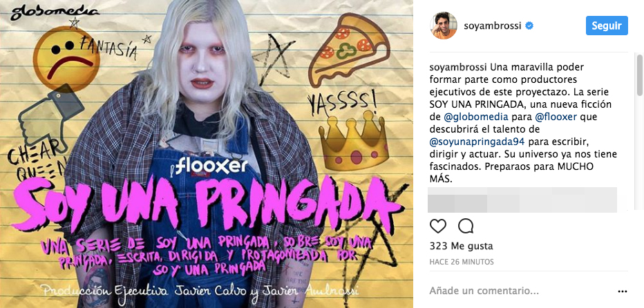Open the three-dot more options menu
This screenshot has width=644, height=308.
[x=623, y=291]
